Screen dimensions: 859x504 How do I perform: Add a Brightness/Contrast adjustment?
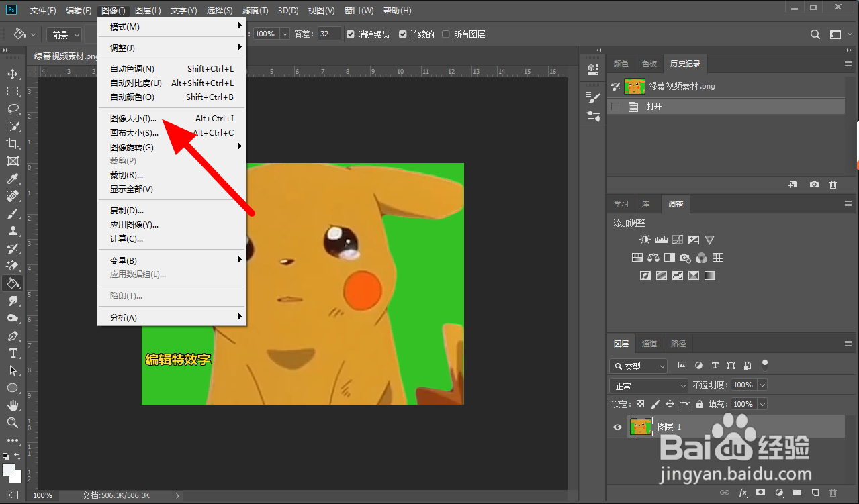pyautogui.click(x=645, y=240)
